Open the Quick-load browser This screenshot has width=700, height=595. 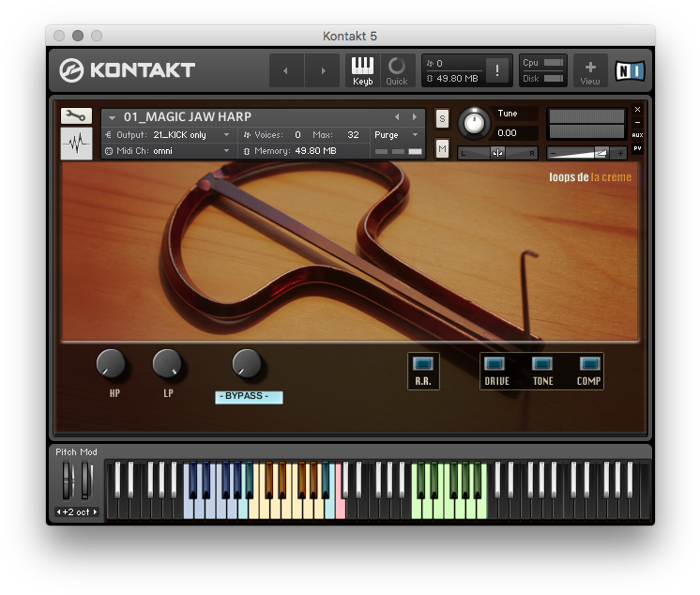tap(397, 70)
